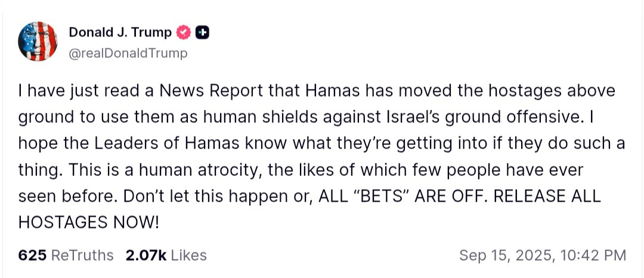Image resolution: width=644 pixels, height=278 pixels.
Task: Click the red verified checkmark badge
Action: tap(184, 33)
